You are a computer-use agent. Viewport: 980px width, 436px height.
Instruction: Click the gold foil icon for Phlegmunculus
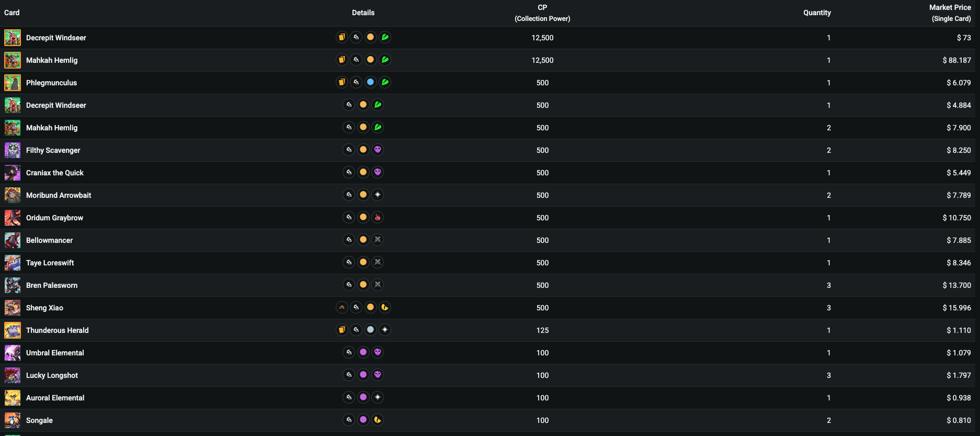pos(341,82)
